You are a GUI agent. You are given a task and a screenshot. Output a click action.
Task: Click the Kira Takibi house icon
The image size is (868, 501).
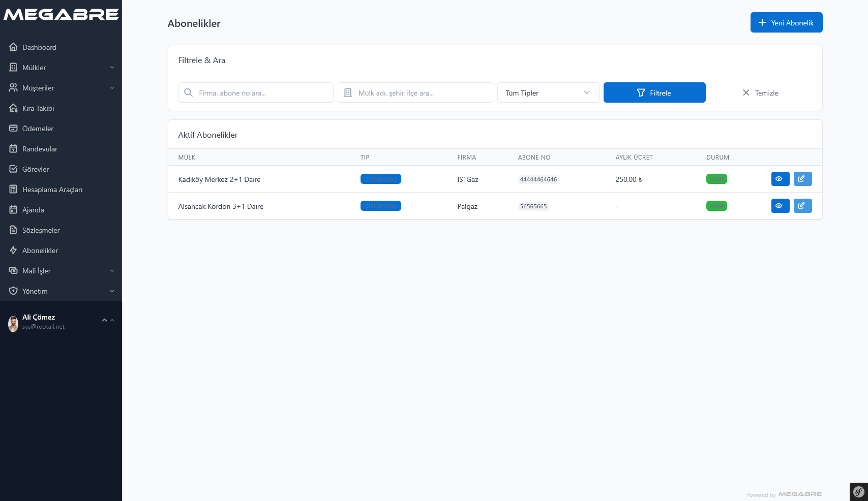(x=13, y=108)
